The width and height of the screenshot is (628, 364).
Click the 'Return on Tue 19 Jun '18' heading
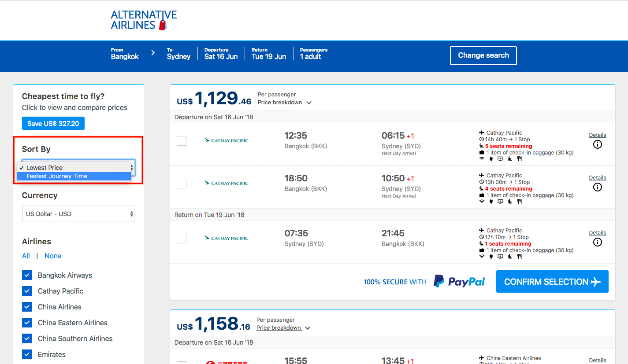(x=209, y=215)
